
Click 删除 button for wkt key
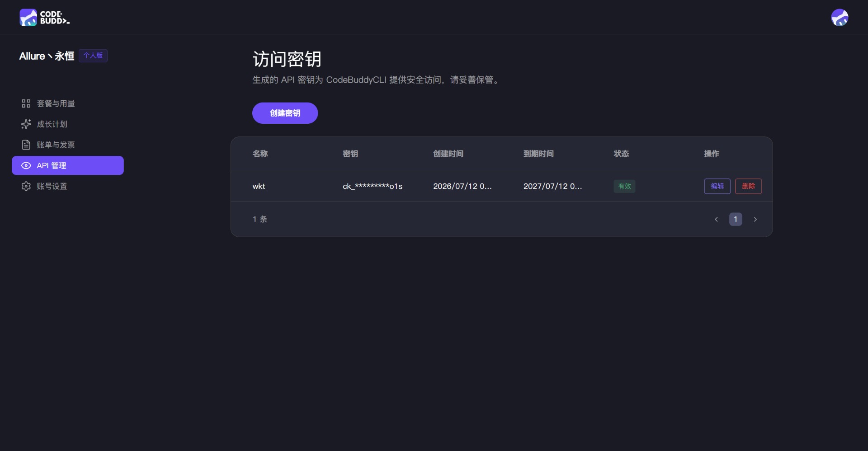pos(748,186)
